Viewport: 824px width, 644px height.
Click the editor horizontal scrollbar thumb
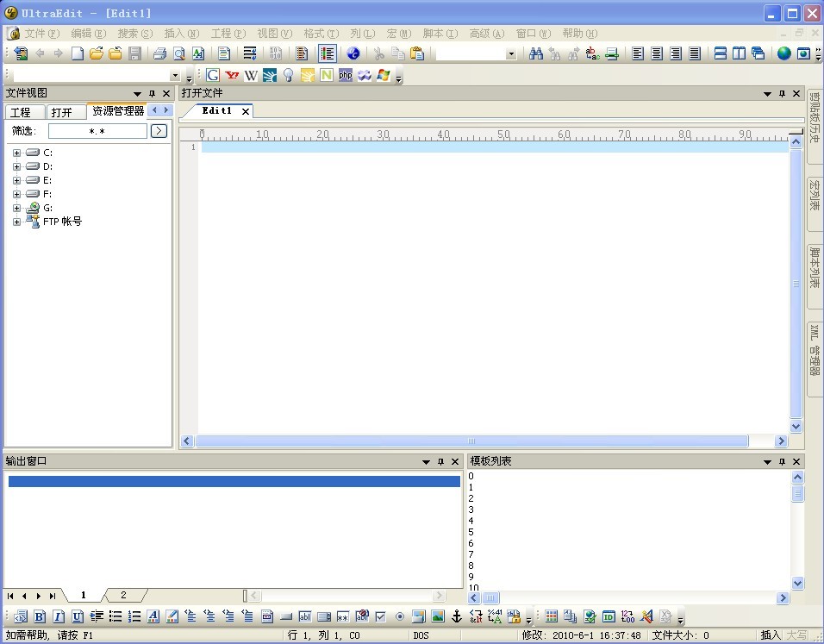pos(471,441)
